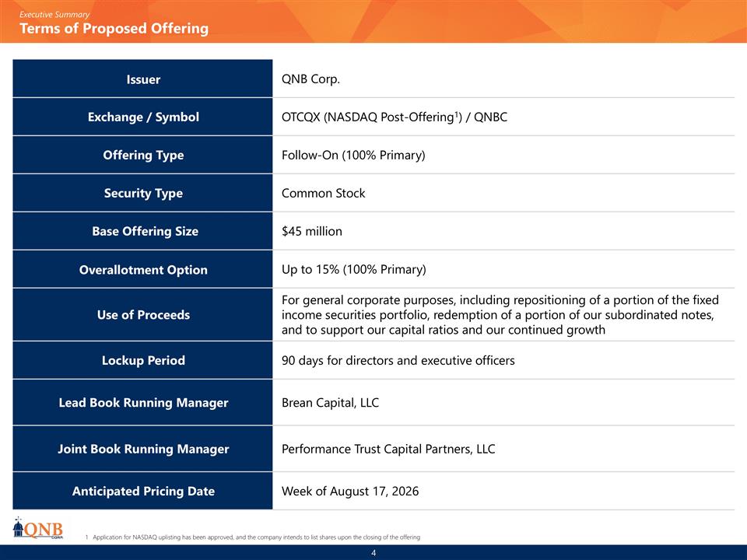747x560 pixels.
Task: Click the 'Terms of Proposed Offering' title
Action: tap(114, 29)
